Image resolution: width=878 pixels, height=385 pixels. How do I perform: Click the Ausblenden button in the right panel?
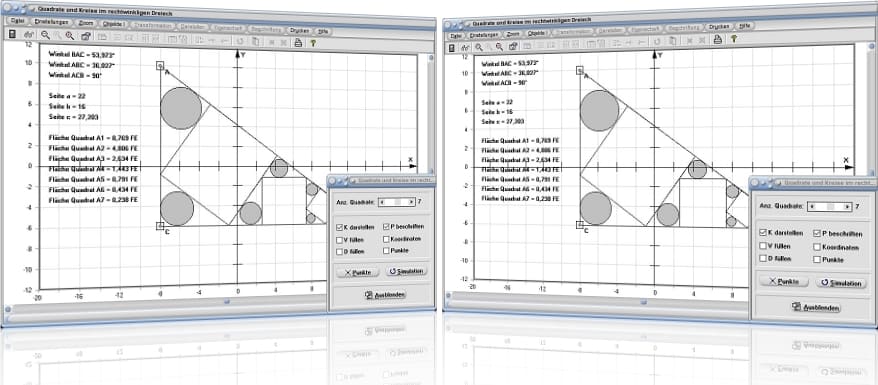816,307
